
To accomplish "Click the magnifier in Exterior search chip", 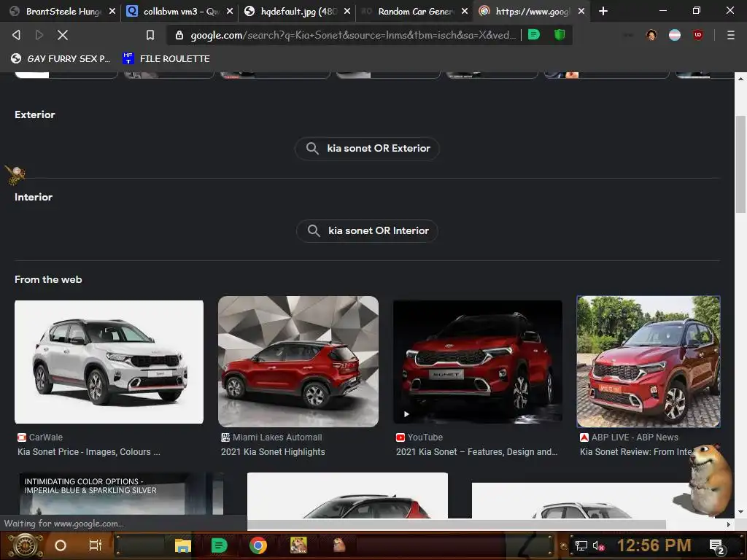I will [x=312, y=148].
